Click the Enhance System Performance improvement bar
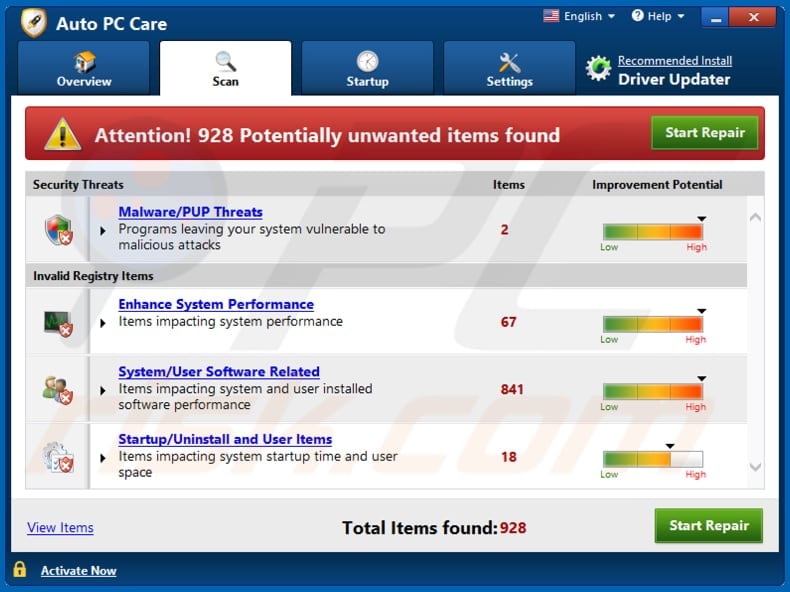 (x=653, y=324)
